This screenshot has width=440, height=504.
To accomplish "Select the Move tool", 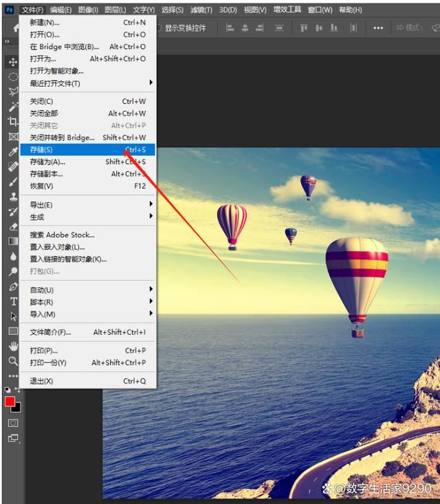I will (13, 62).
